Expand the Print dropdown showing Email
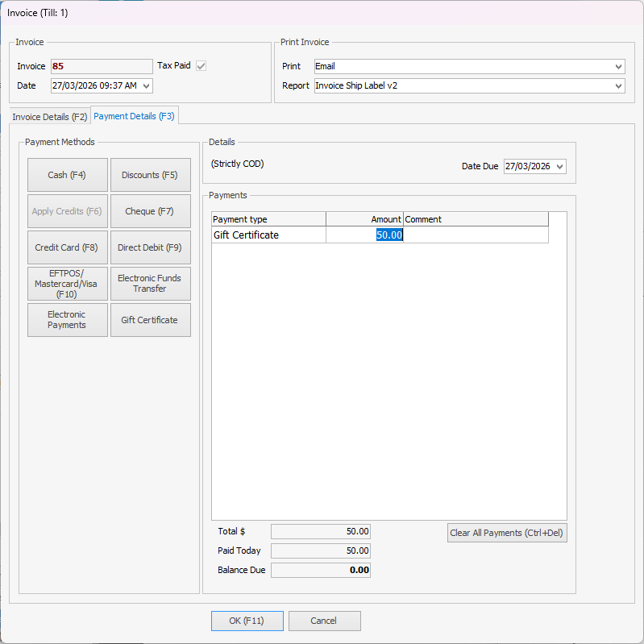 (618, 66)
